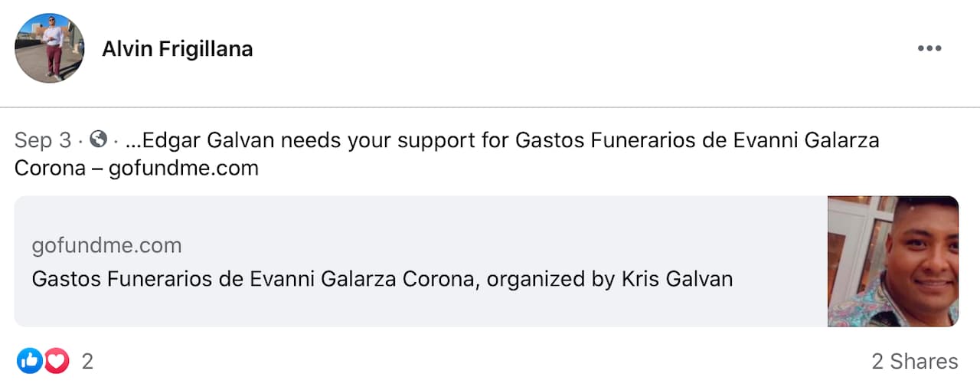Click the red heart Love reaction icon
Image resolution: width=980 pixels, height=387 pixels.
57,360
